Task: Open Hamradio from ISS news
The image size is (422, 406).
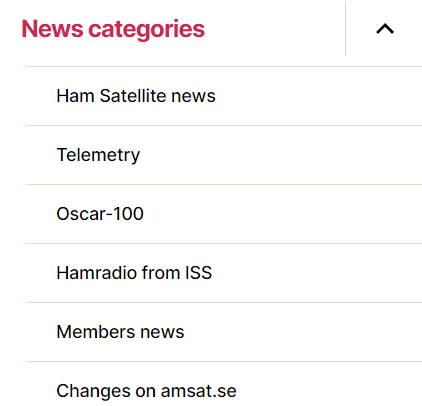Action: tap(134, 273)
